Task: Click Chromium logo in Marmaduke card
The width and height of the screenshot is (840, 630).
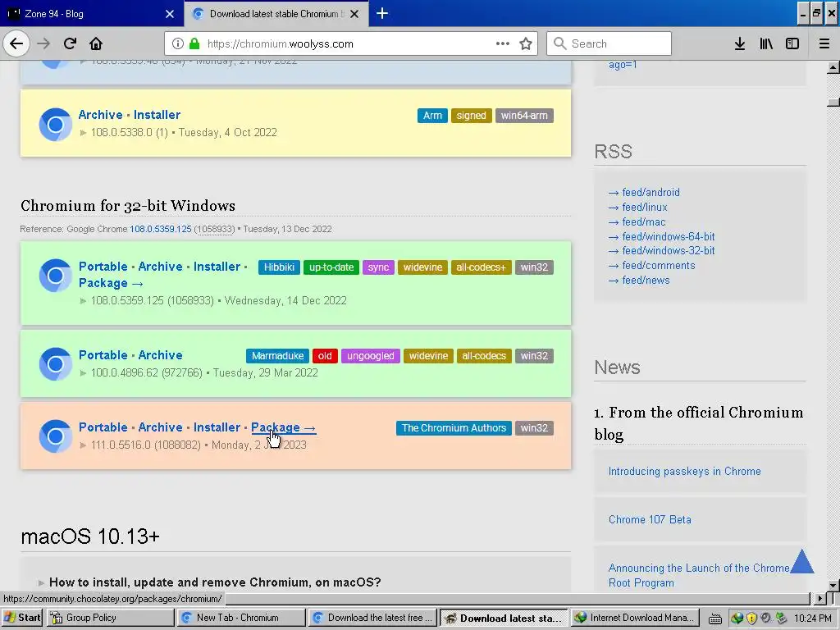Action: 55,363
